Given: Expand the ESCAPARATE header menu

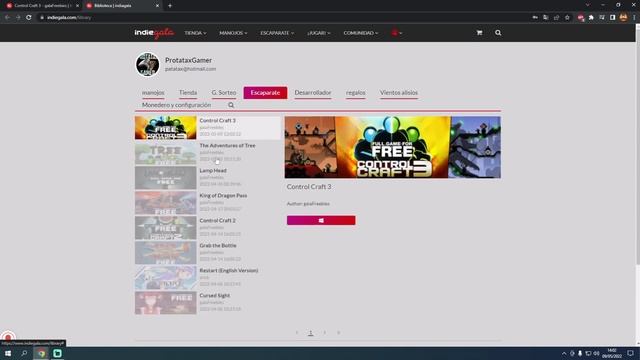Looking at the screenshot, I should 277,33.
